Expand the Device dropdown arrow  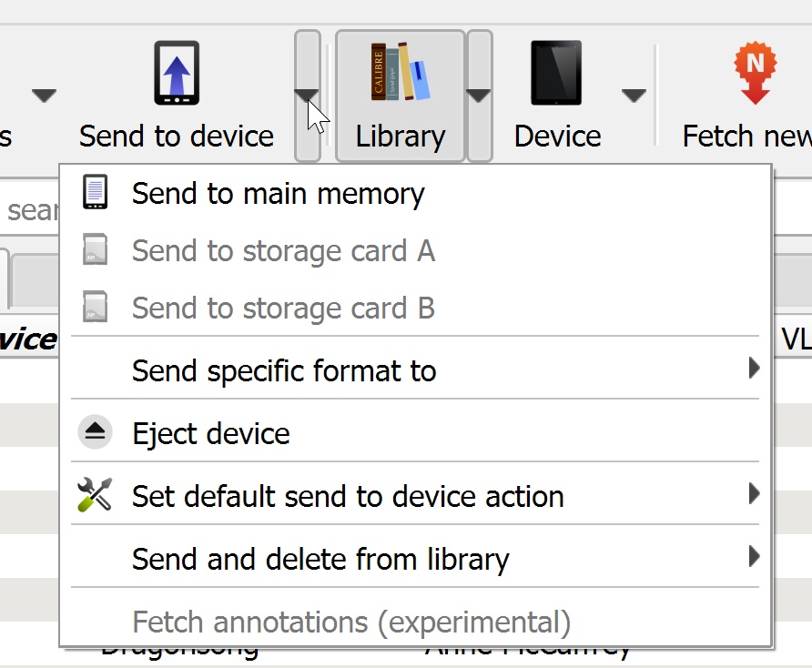coord(634,96)
